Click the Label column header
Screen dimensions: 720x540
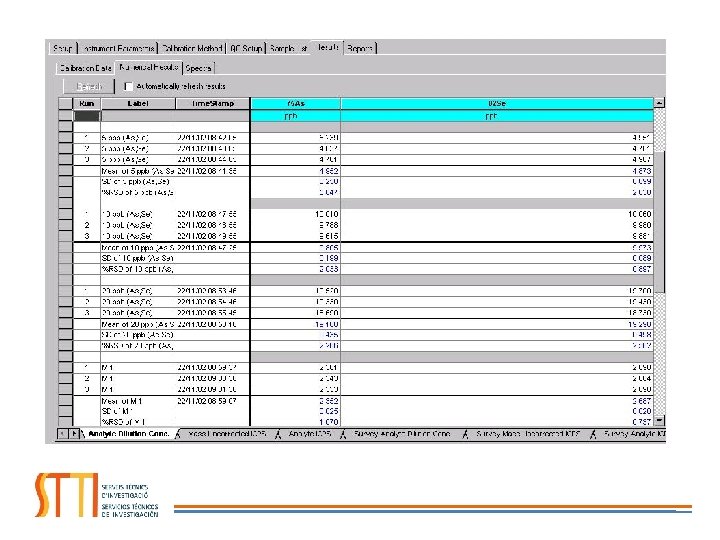coord(138,104)
